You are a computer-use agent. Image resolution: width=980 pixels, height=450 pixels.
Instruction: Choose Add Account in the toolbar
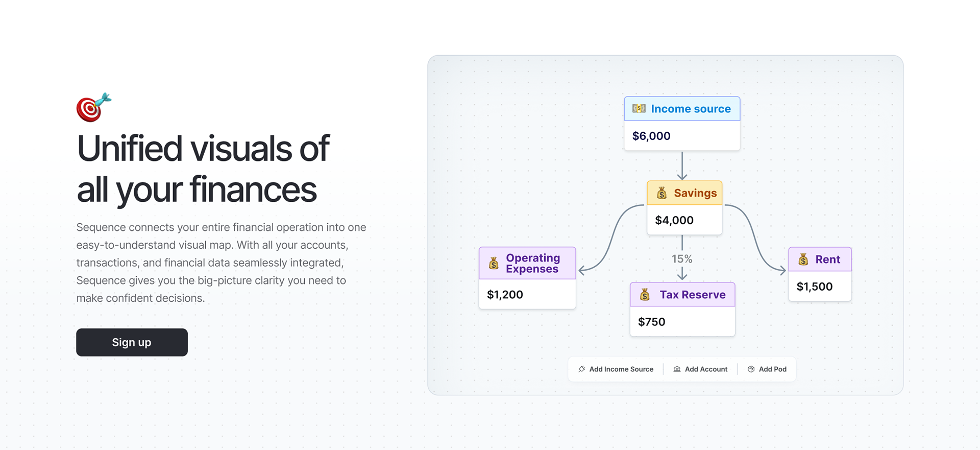click(700, 369)
